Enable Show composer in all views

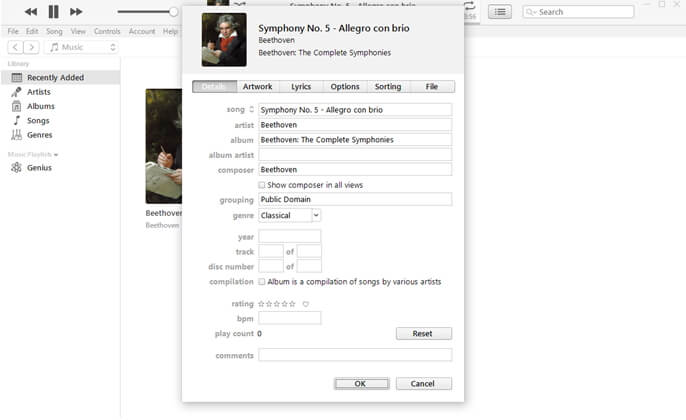[262, 185]
